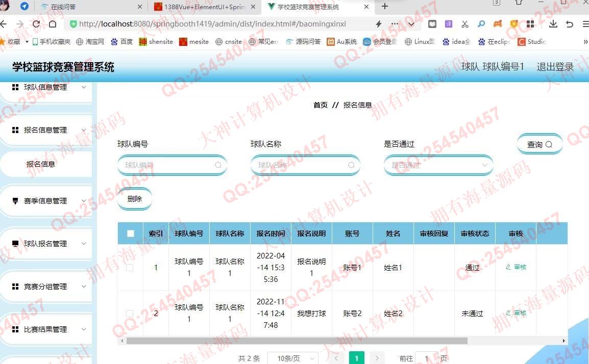Click the magnifier search icon in toolbar
Image resolution: width=589 pixels, height=364 pixels.
[x=481, y=24]
